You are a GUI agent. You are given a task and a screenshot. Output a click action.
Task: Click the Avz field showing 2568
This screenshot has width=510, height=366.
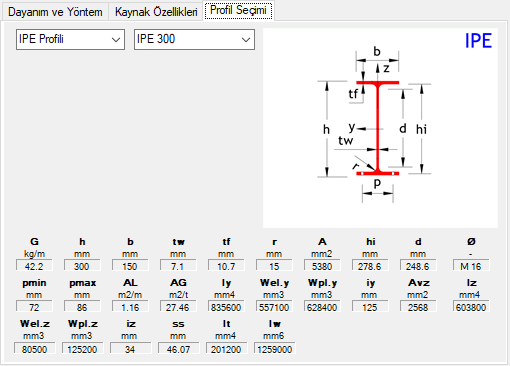pos(418,307)
